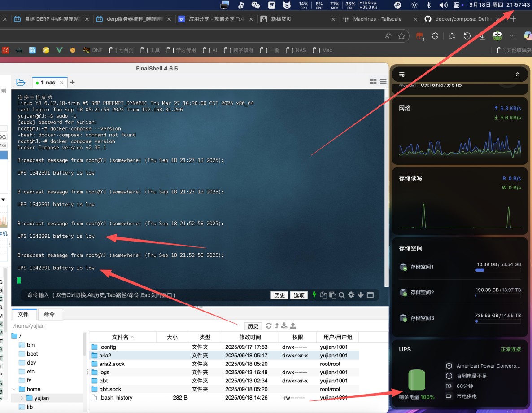Refresh the file list in file panel

269,325
